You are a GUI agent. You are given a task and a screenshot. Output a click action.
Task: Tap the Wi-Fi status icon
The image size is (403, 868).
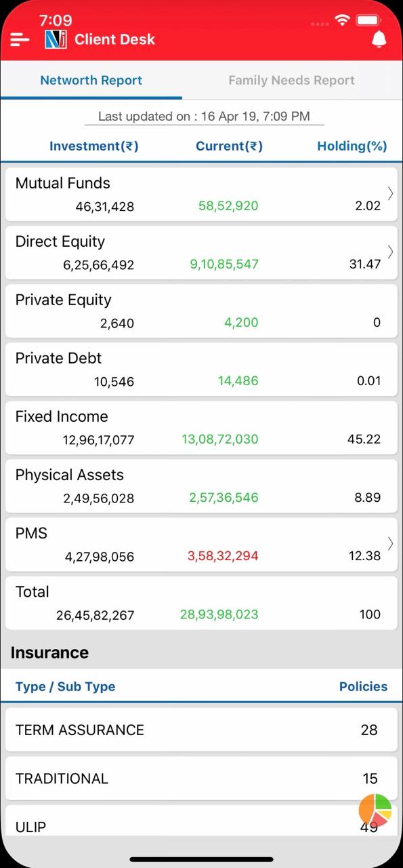342,20
